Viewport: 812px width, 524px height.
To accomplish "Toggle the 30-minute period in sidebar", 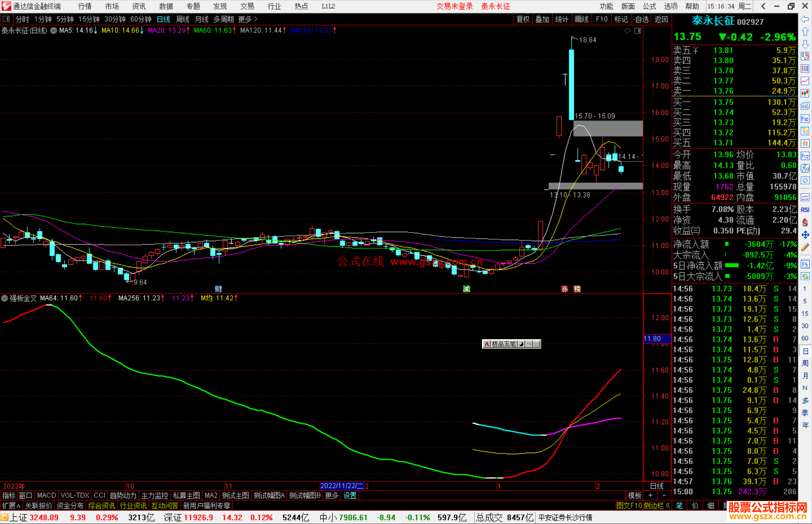I will click(805, 326).
